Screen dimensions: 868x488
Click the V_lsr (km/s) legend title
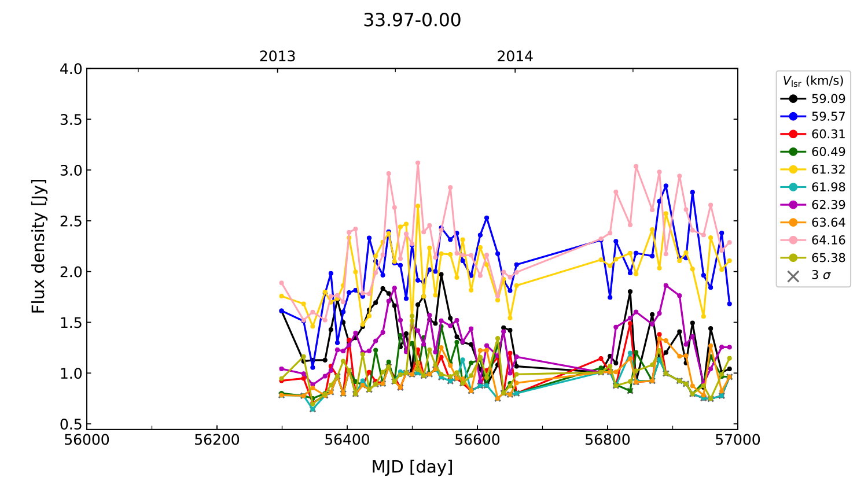(x=813, y=81)
